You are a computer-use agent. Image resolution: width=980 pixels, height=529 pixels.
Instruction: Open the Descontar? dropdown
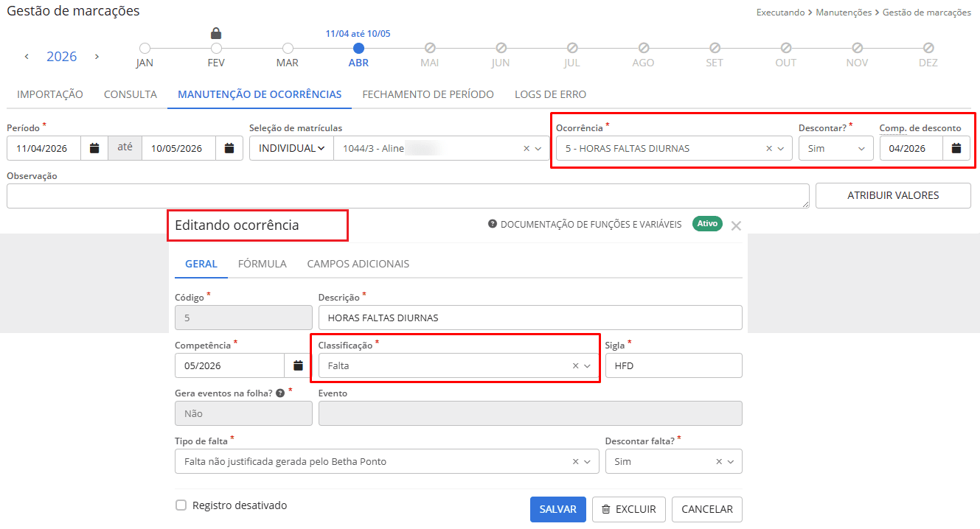pyautogui.click(x=835, y=148)
